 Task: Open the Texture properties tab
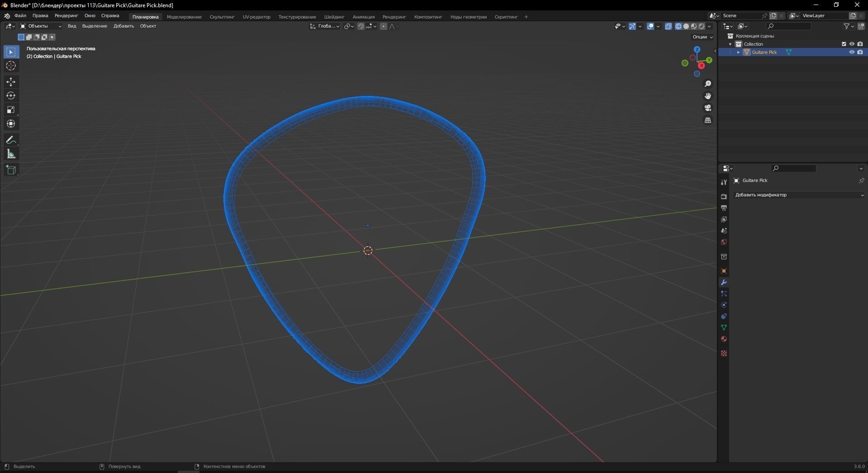724,353
